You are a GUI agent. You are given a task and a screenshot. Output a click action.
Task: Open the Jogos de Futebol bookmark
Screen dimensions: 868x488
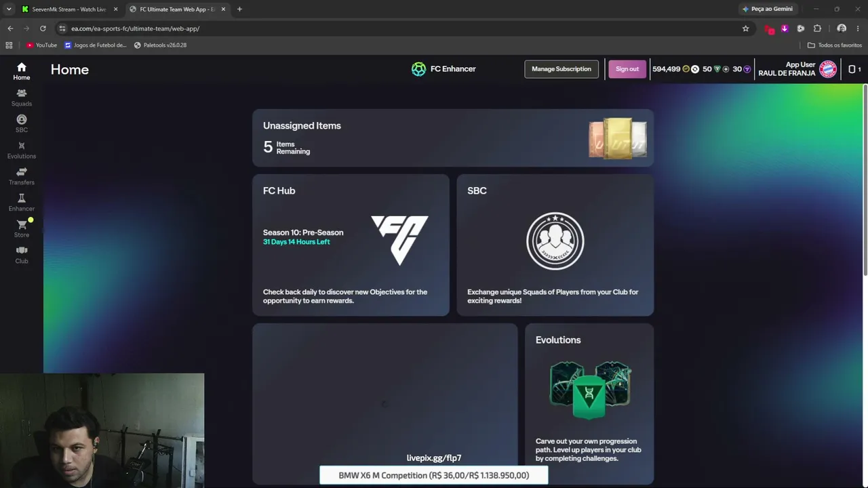point(96,45)
